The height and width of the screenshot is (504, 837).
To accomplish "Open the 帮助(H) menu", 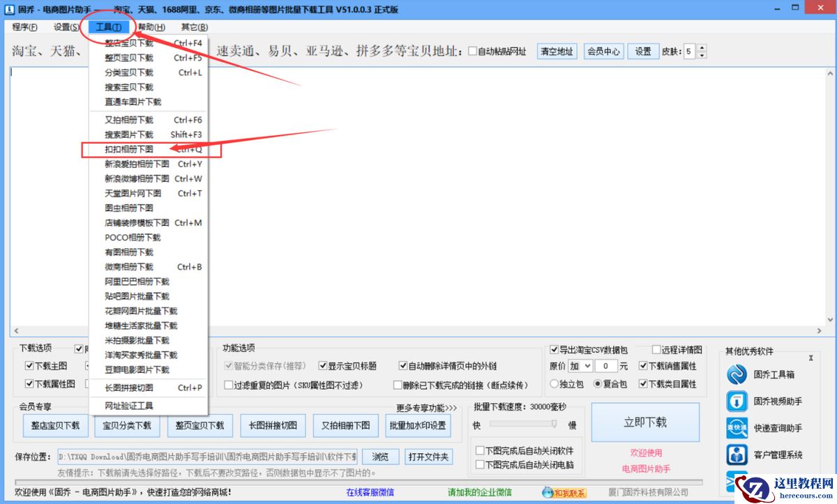I will pos(151,27).
